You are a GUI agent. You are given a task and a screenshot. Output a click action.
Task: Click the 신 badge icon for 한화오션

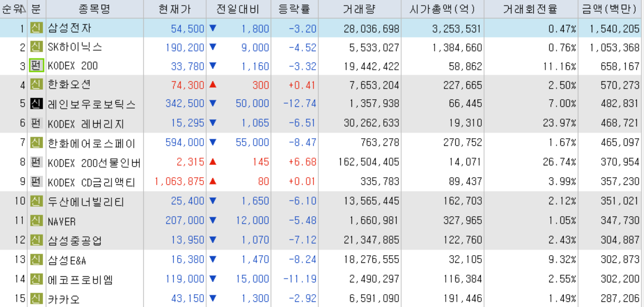37,85
